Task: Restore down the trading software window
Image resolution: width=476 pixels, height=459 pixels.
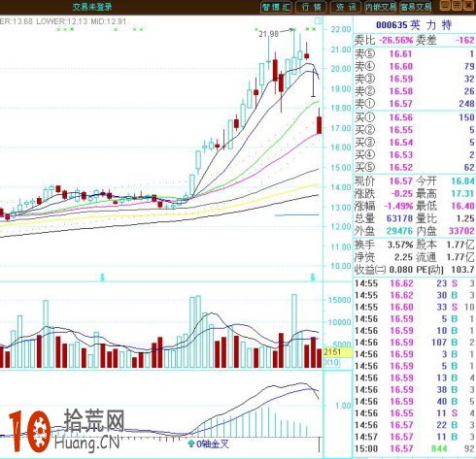Action: pos(457,6)
